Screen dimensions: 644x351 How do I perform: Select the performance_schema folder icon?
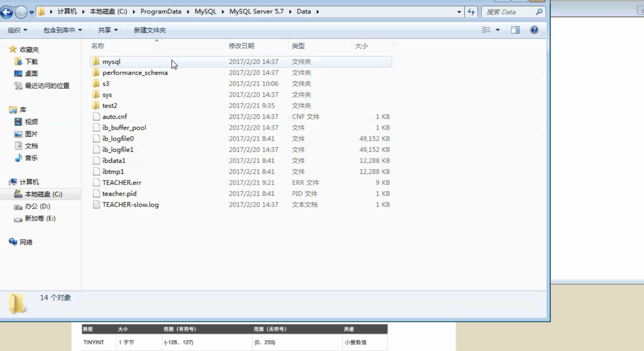pos(96,72)
